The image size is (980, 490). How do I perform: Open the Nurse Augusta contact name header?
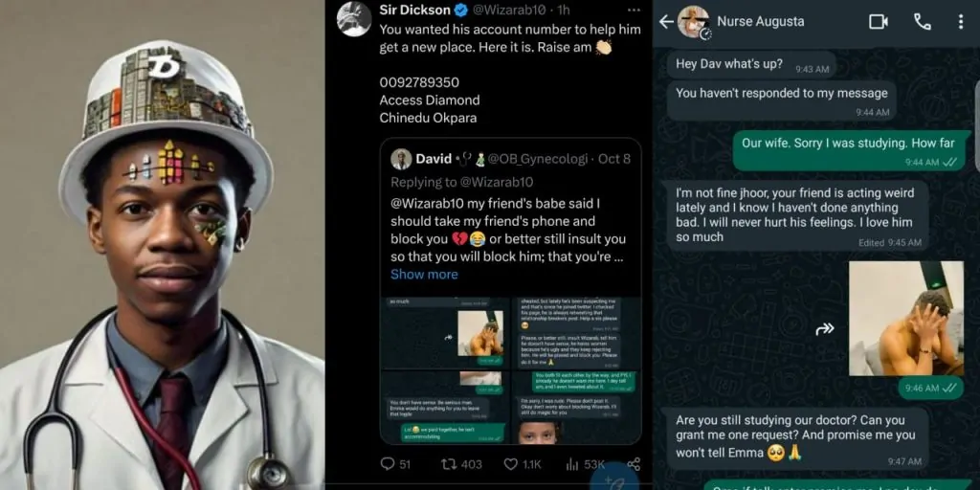[x=761, y=21]
